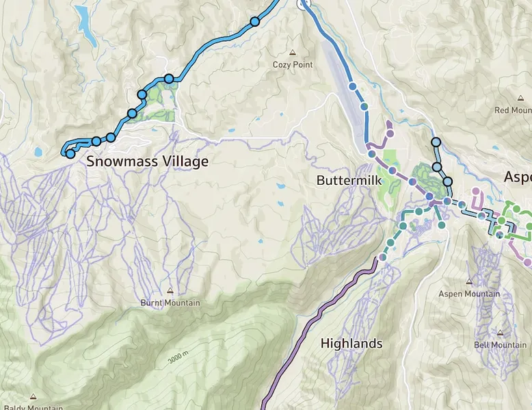Select the partially visible Aspen town label
Image resolution: width=532 pixels, height=410 pixels.
pos(518,177)
